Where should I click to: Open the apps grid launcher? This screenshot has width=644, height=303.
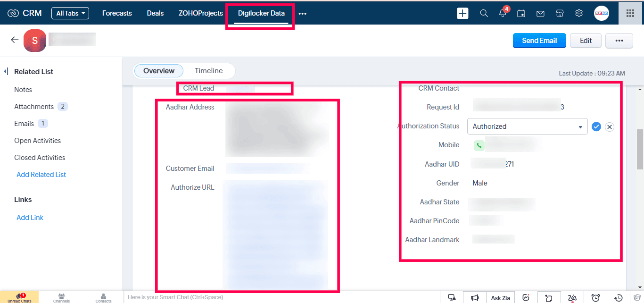point(630,13)
